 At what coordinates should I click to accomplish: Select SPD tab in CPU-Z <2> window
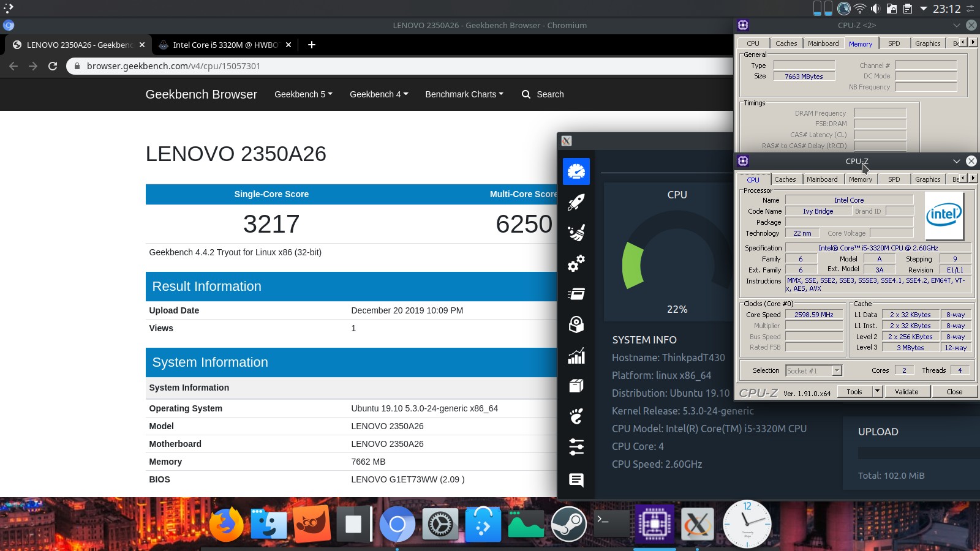(x=894, y=43)
